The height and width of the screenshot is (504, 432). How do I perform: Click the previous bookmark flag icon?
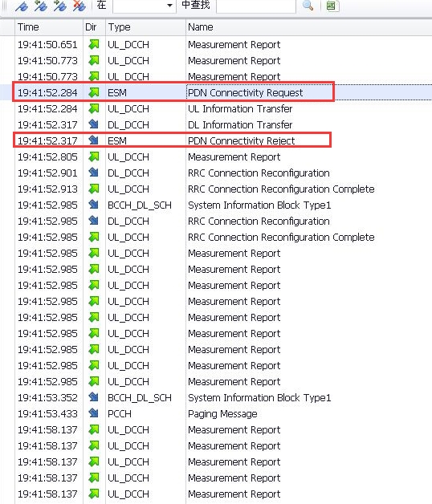[x=41, y=6]
